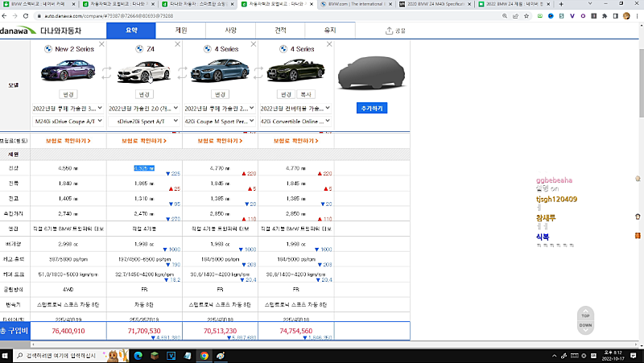Open the xDrive20i Sport A/T trim dropdown
The height and width of the screenshot is (363, 644).
[x=143, y=121]
